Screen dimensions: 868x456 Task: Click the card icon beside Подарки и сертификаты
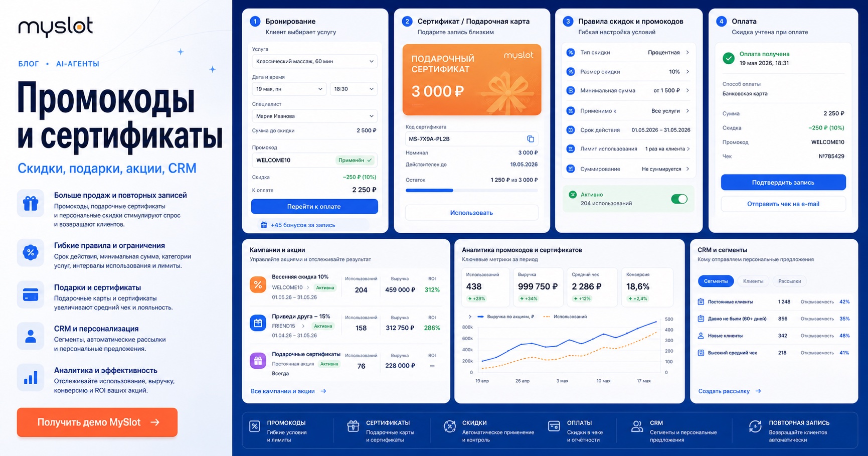click(31, 294)
